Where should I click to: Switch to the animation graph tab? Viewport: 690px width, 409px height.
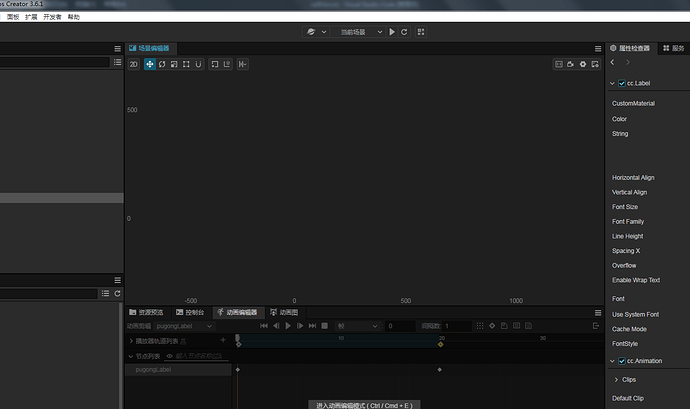pos(284,312)
